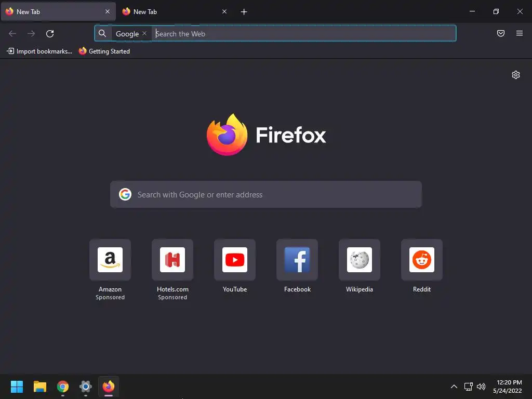Click the Firefox taskbar icon

(x=109, y=387)
